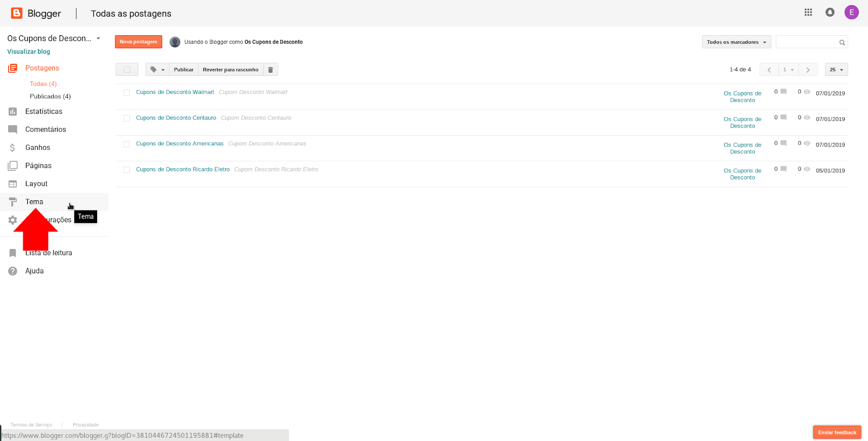868x441 pixels.
Task: Open Comentários section
Action: [x=46, y=129]
